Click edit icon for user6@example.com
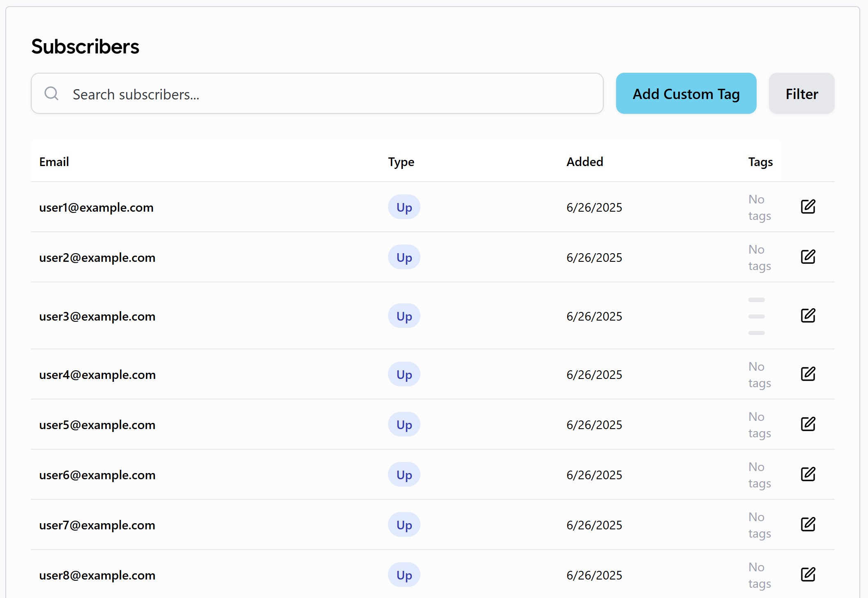Viewport: 868px width, 598px height. 808,474
